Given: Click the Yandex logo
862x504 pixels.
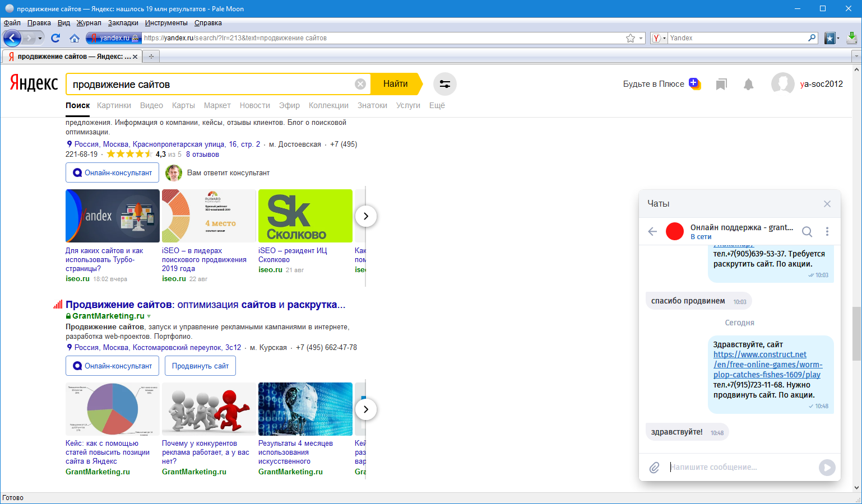Looking at the screenshot, I should [34, 83].
